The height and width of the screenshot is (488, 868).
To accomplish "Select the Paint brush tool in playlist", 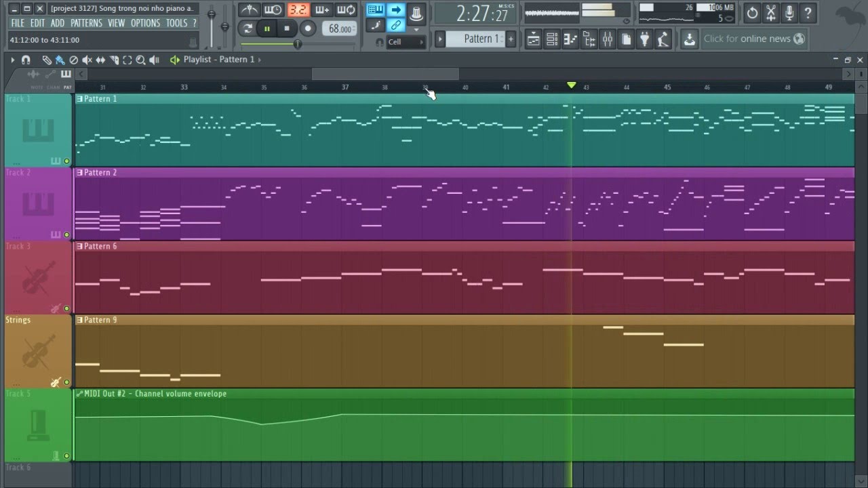I will (x=60, y=60).
